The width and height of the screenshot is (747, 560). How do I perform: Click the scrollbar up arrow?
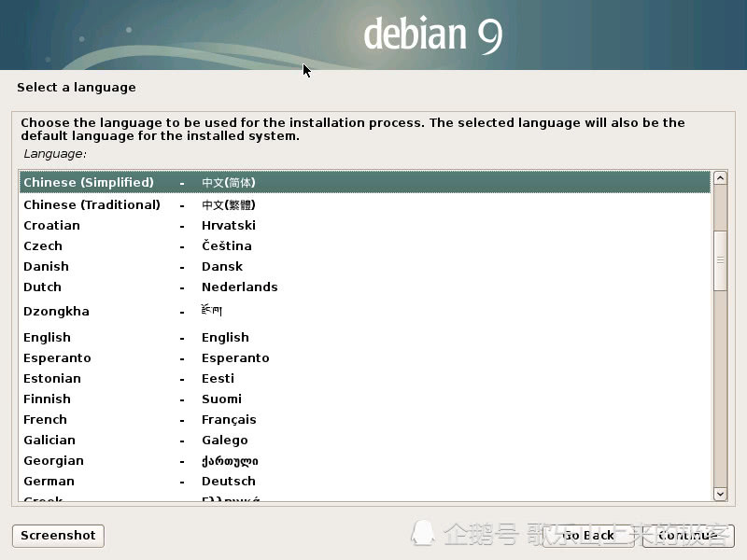click(x=720, y=178)
